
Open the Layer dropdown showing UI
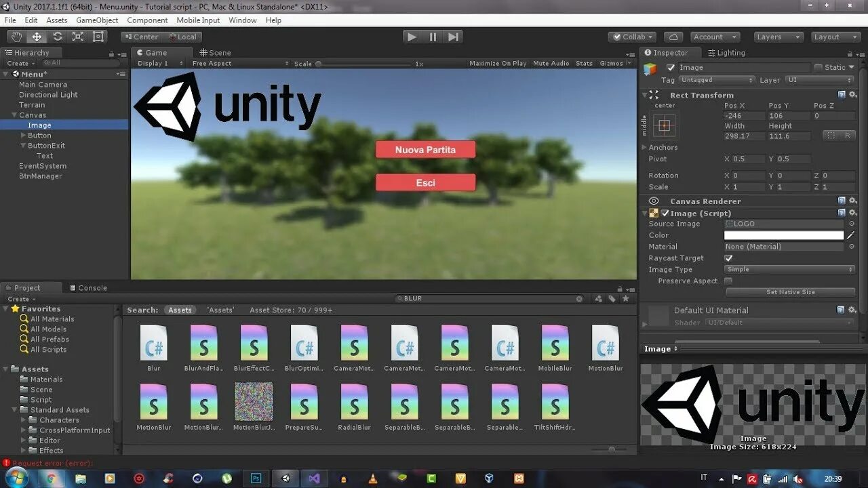(819, 80)
